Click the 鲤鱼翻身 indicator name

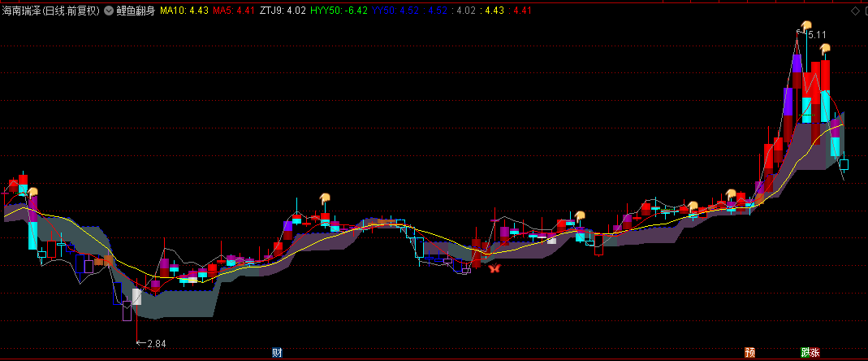point(136,11)
